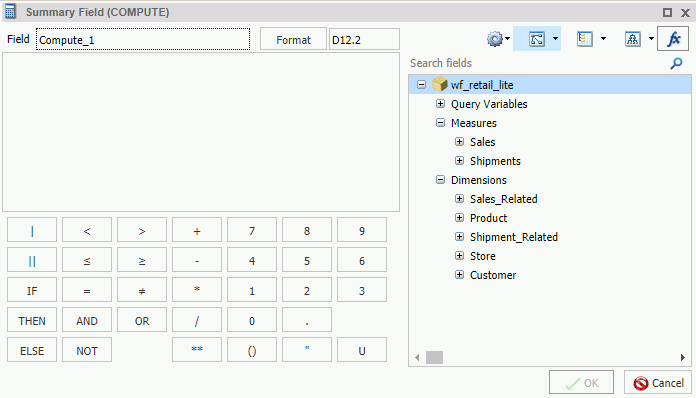Image resolution: width=696 pixels, height=398 pixels.
Task: Click the OK button
Action: [x=581, y=382]
